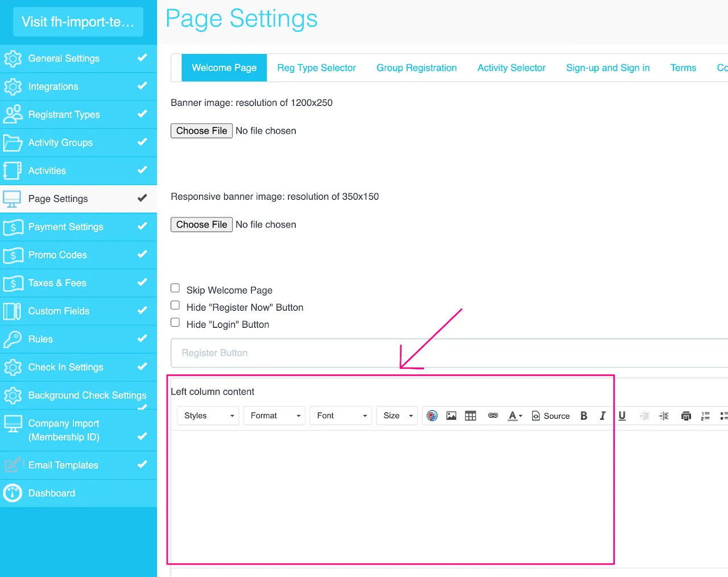Insert an image using the image icon

tap(452, 416)
